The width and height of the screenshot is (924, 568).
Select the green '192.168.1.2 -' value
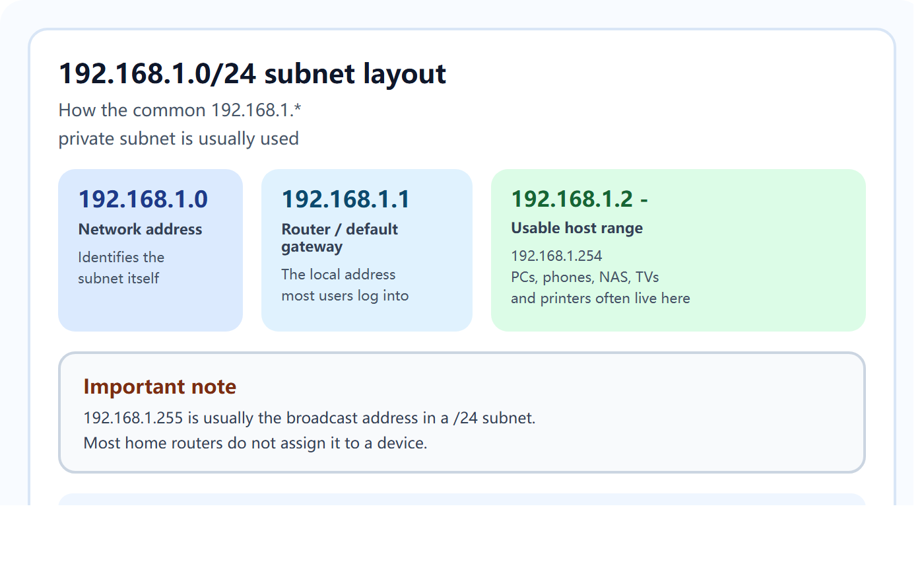coord(579,198)
